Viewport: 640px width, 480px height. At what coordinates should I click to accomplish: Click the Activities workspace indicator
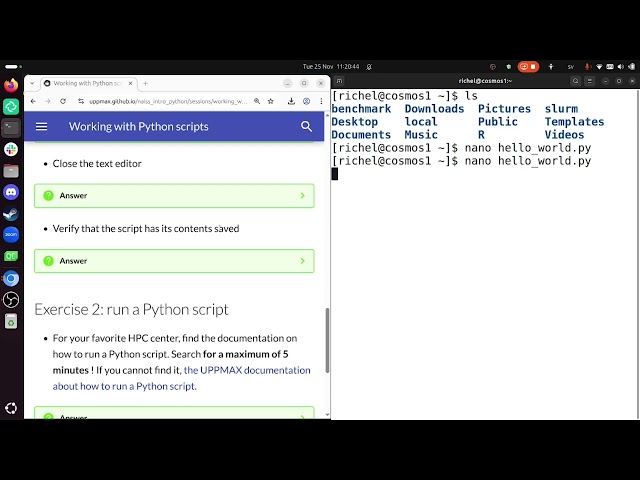pyautogui.click(x=13, y=67)
